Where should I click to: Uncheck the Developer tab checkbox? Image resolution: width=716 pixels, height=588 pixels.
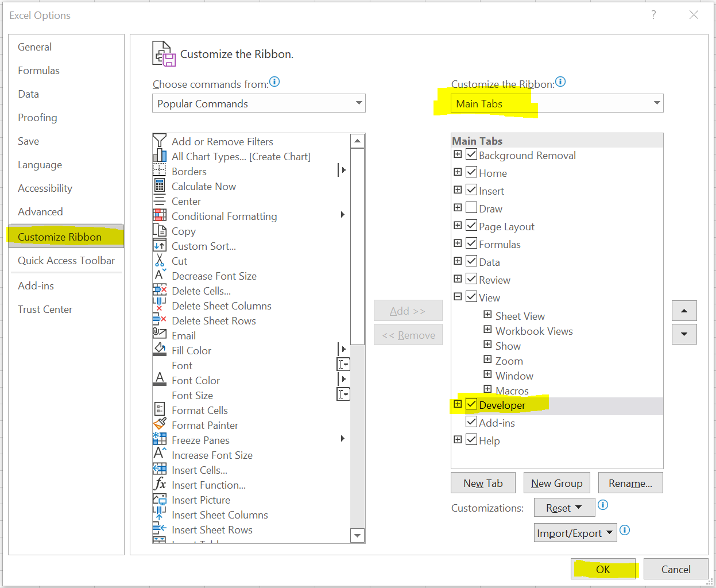tap(471, 404)
